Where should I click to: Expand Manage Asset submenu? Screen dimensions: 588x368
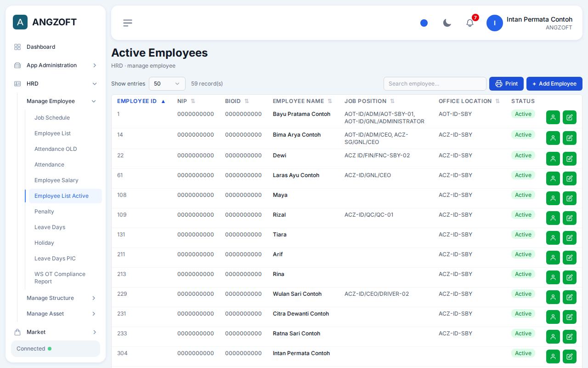click(x=62, y=314)
